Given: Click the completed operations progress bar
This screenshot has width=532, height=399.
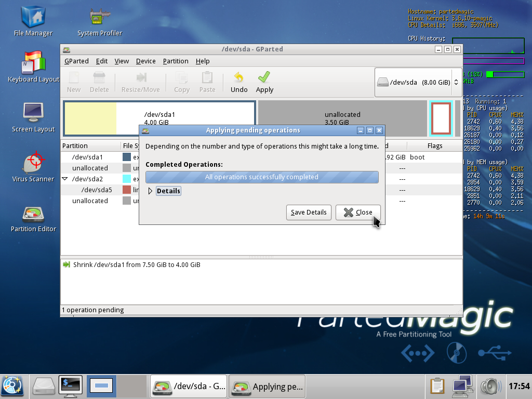Looking at the screenshot, I should tap(262, 177).
